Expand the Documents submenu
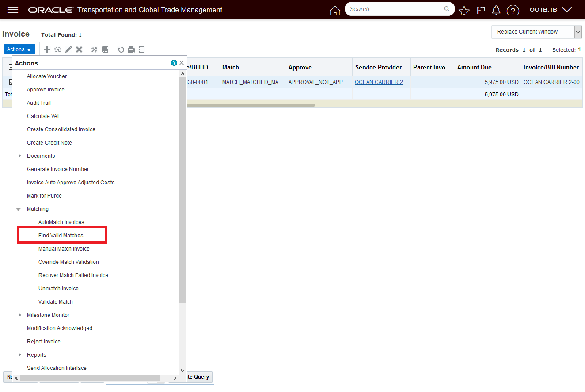 19,156
